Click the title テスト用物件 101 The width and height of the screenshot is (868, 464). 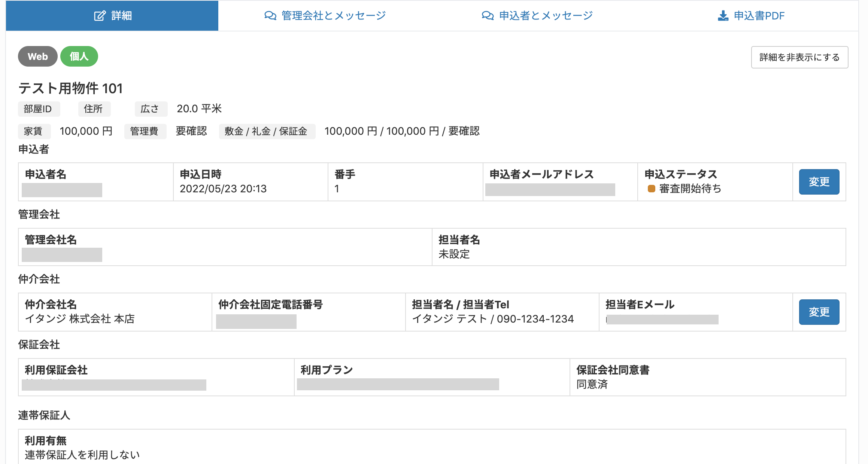coord(70,88)
